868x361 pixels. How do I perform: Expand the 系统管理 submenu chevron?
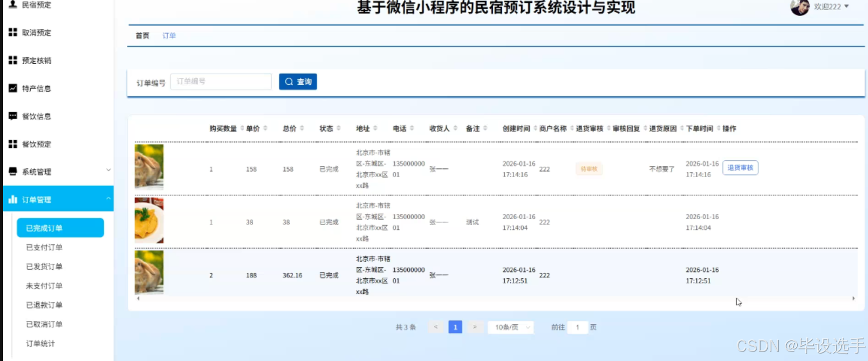pyautogui.click(x=108, y=170)
